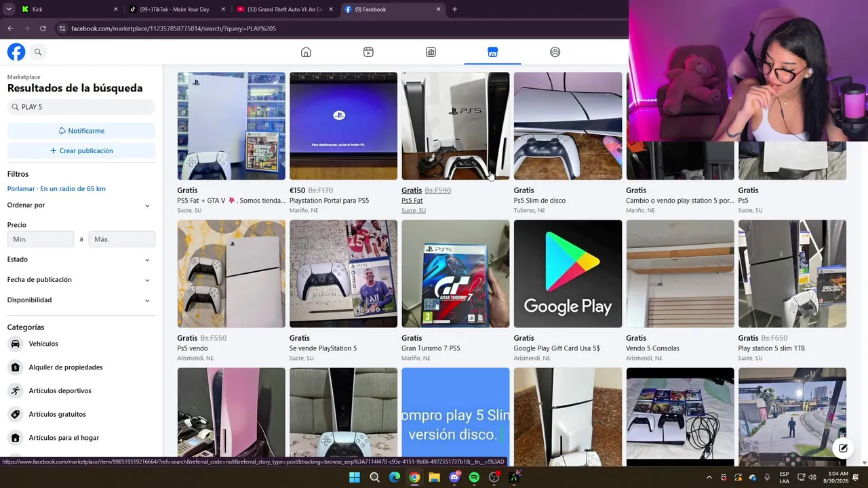Change location via Porlamar radius link
Screen dimensions: 868x488
(56, 189)
